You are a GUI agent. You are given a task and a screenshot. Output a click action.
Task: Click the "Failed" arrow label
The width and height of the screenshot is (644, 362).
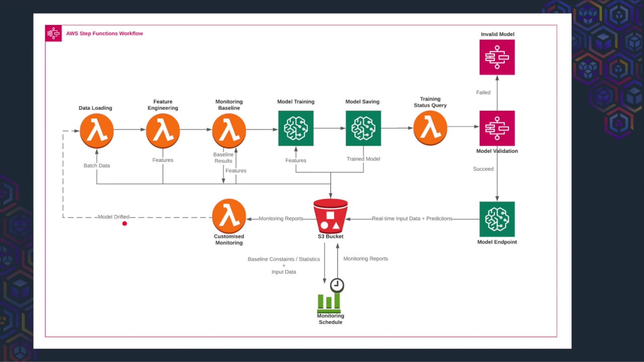point(484,93)
